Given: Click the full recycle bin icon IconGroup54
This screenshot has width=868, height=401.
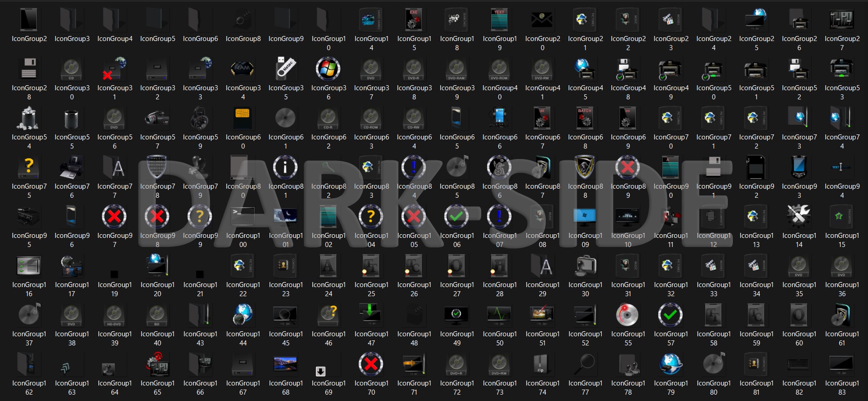Looking at the screenshot, I should (29, 118).
